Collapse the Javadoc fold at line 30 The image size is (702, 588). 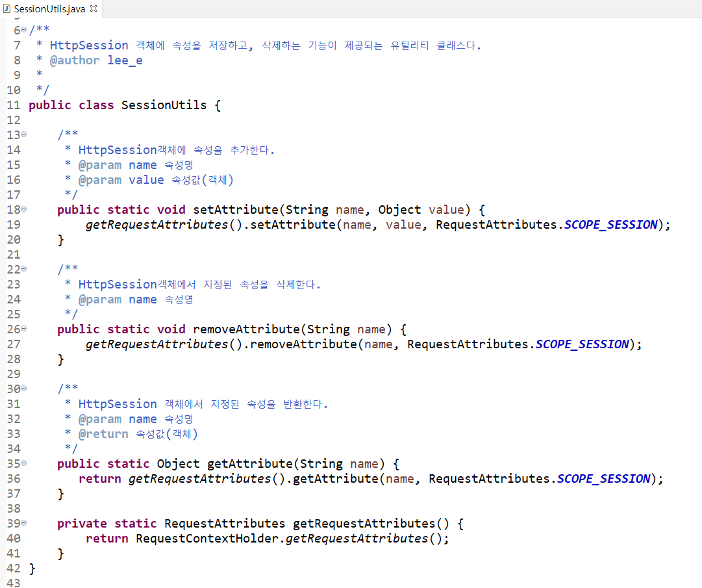pyautogui.click(x=24, y=389)
